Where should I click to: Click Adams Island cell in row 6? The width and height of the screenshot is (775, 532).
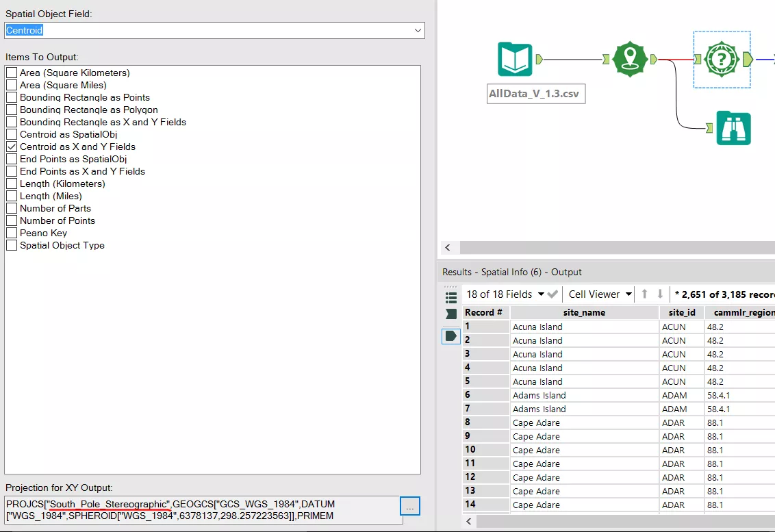pyautogui.click(x=584, y=395)
